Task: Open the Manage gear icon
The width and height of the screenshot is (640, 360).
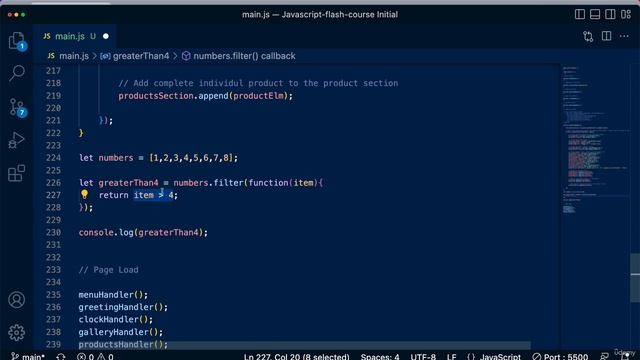Action: (x=17, y=333)
